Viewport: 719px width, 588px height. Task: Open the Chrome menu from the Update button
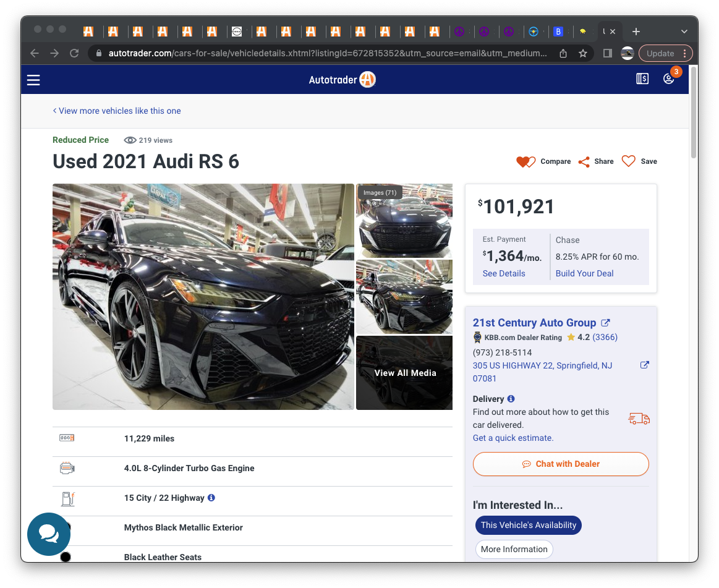(x=665, y=54)
